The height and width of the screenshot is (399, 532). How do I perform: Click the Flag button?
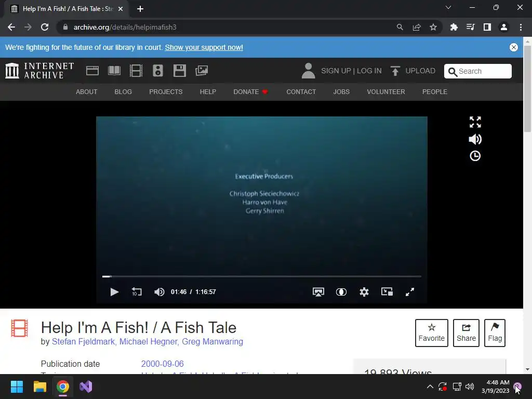[495, 333]
